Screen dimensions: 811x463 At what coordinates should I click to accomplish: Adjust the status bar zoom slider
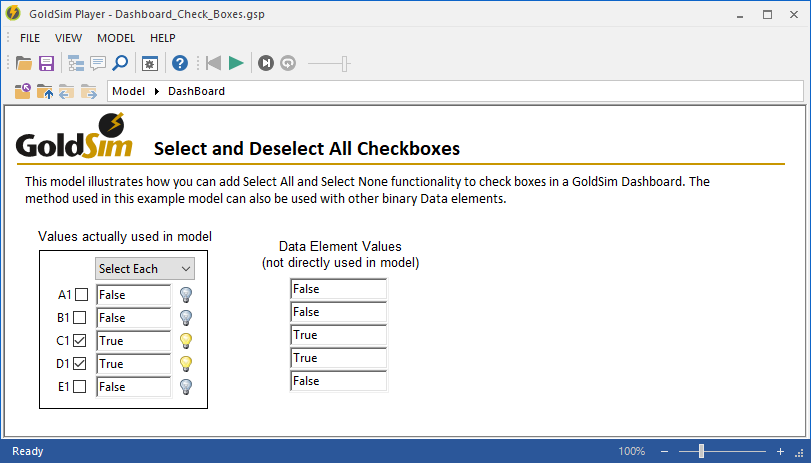[701, 451]
